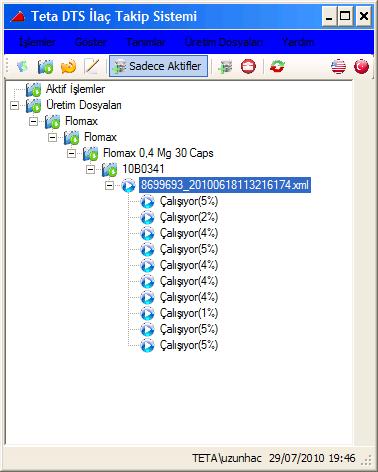Click the pencil edit toolbar icon
Image resolution: width=378 pixels, height=472 pixels.
(91, 66)
